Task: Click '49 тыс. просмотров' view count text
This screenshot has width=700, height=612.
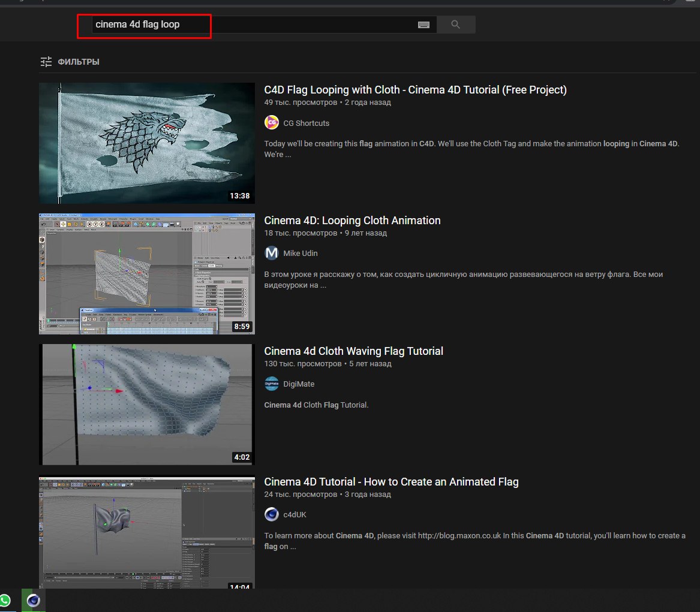Action: 301,102
